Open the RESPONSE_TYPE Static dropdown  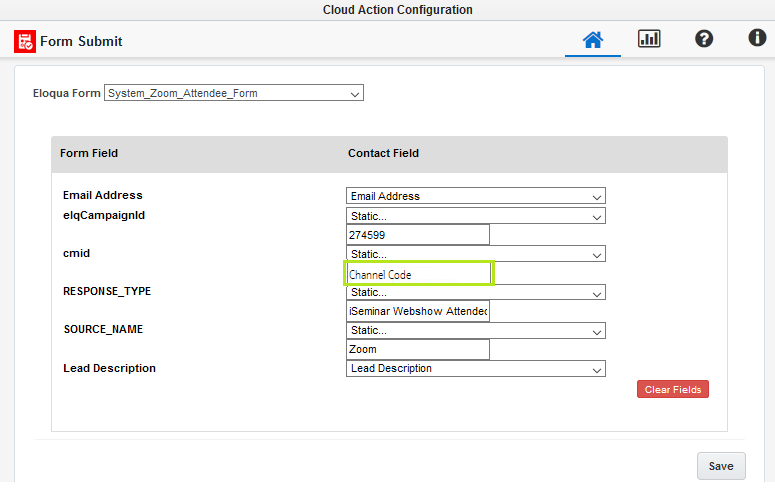pos(475,293)
